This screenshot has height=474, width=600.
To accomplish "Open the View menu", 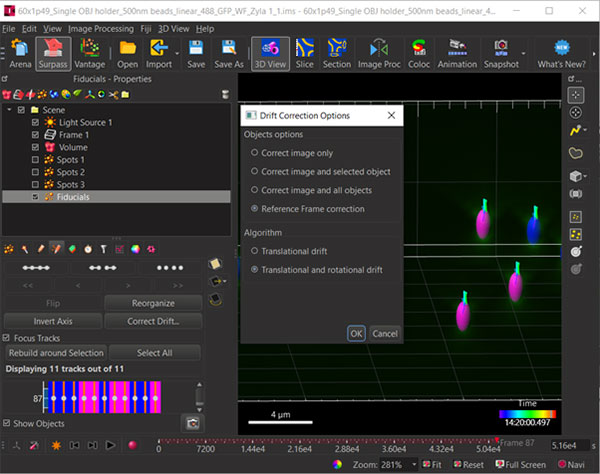I will (x=52, y=29).
